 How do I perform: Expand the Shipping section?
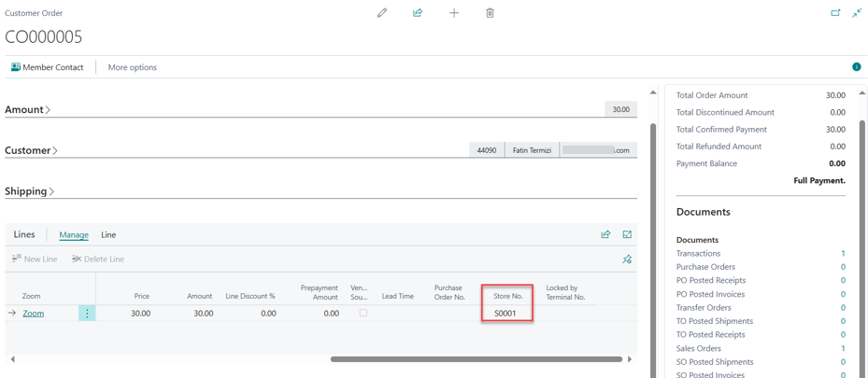coord(30,191)
